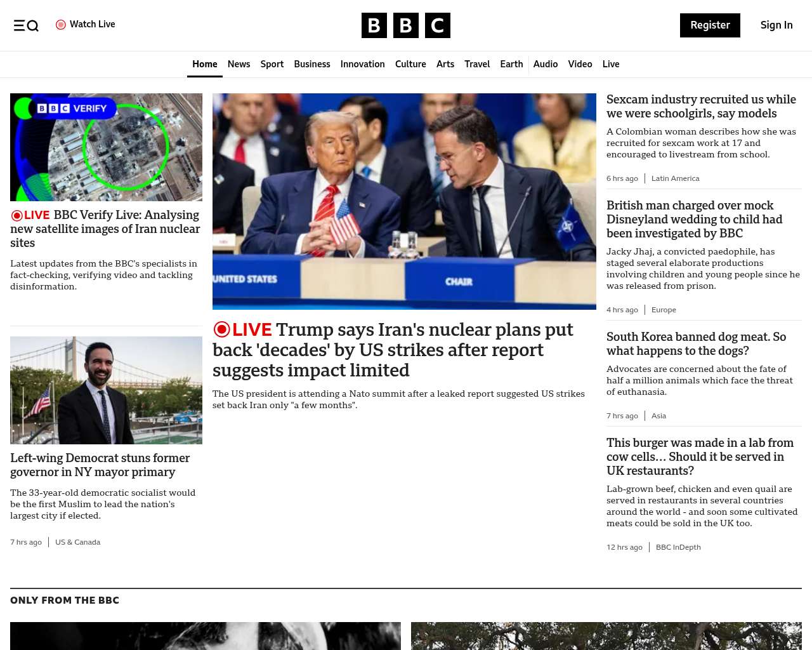Click the BBC InDepth tag
Image resolution: width=812 pixels, height=650 pixels.
(x=678, y=547)
